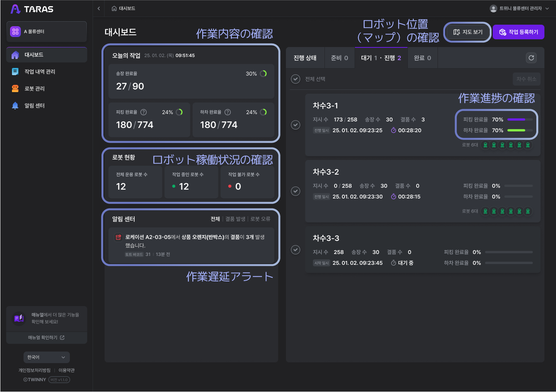Click the 피킹 완료율 24% ring indicator
The width and height of the screenshot is (556, 392).
point(179,112)
